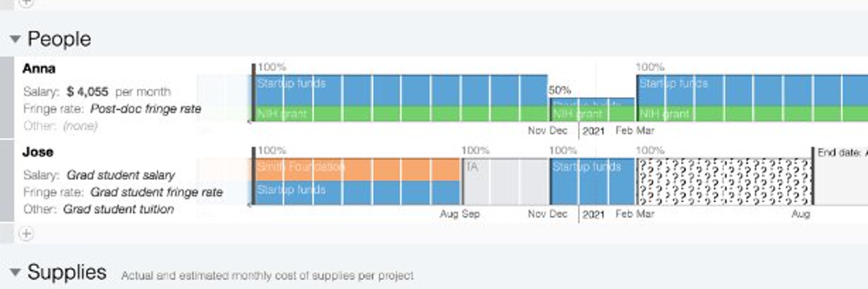Change Jose's Grad student fringe rate
This screenshot has width=868, height=289.
(156, 192)
